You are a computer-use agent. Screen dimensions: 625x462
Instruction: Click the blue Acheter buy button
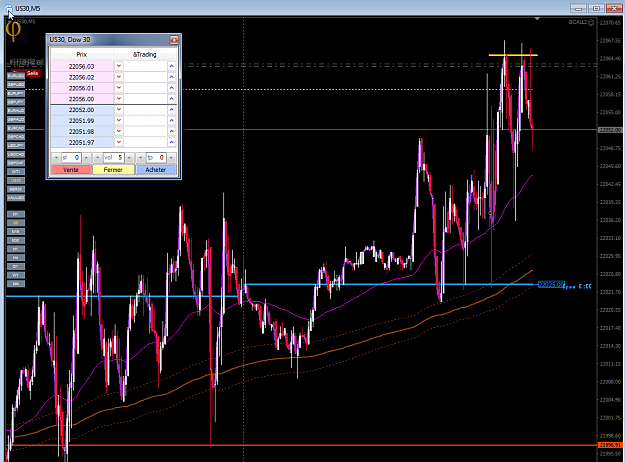pyautogui.click(x=156, y=170)
